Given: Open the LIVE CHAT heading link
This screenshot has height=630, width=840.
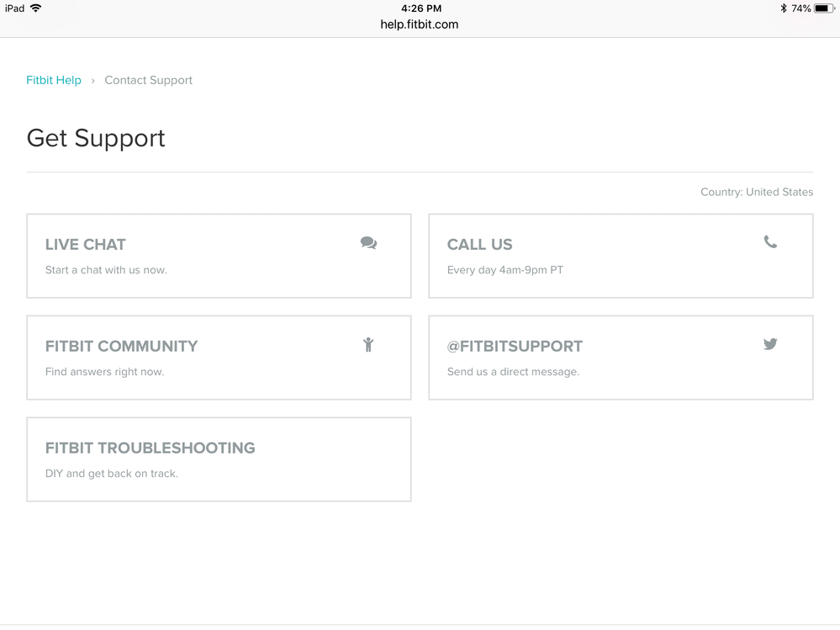Looking at the screenshot, I should point(85,245).
